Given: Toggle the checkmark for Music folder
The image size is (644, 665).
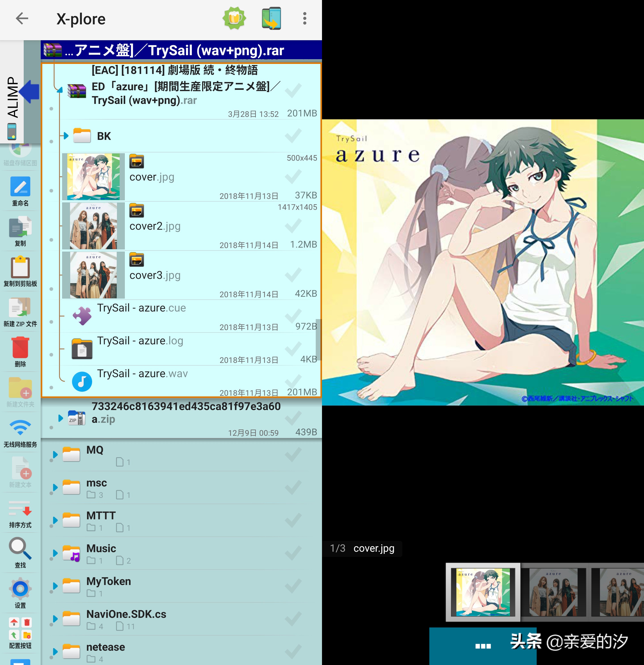Looking at the screenshot, I should [293, 553].
